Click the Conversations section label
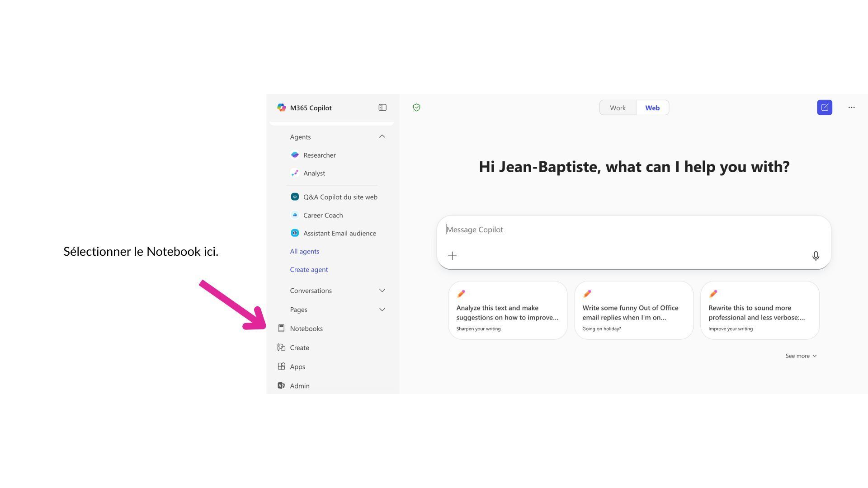The height and width of the screenshot is (488, 868). (311, 291)
